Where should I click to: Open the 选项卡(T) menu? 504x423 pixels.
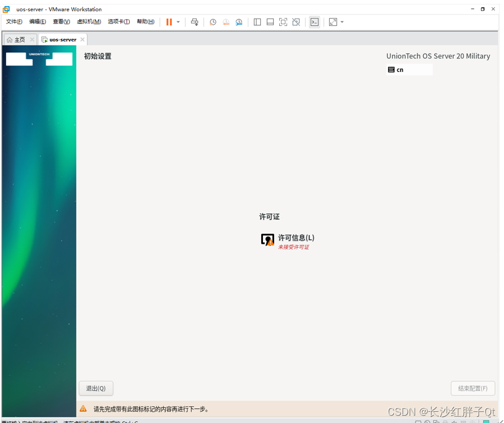pyautogui.click(x=119, y=21)
